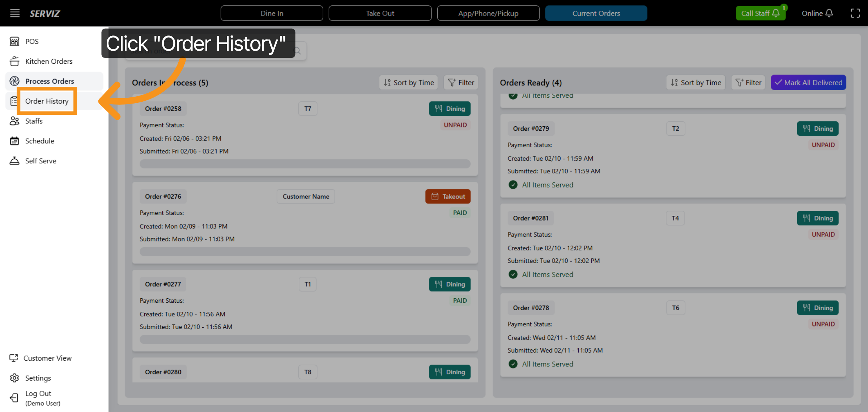Toggle Sort by Time for Orders Ready
This screenshot has width=868, height=412.
pos(695,82)
